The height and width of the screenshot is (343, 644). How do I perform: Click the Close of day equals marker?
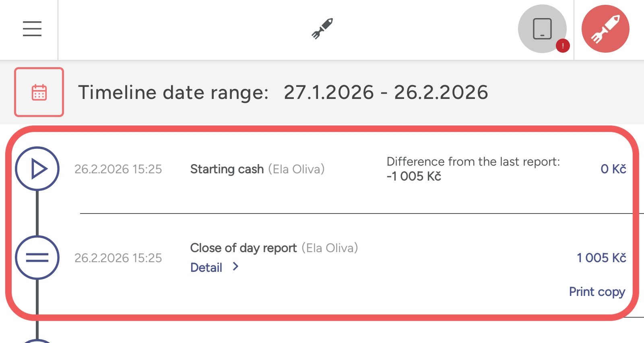pyautogui.click(x=37, y=257)
